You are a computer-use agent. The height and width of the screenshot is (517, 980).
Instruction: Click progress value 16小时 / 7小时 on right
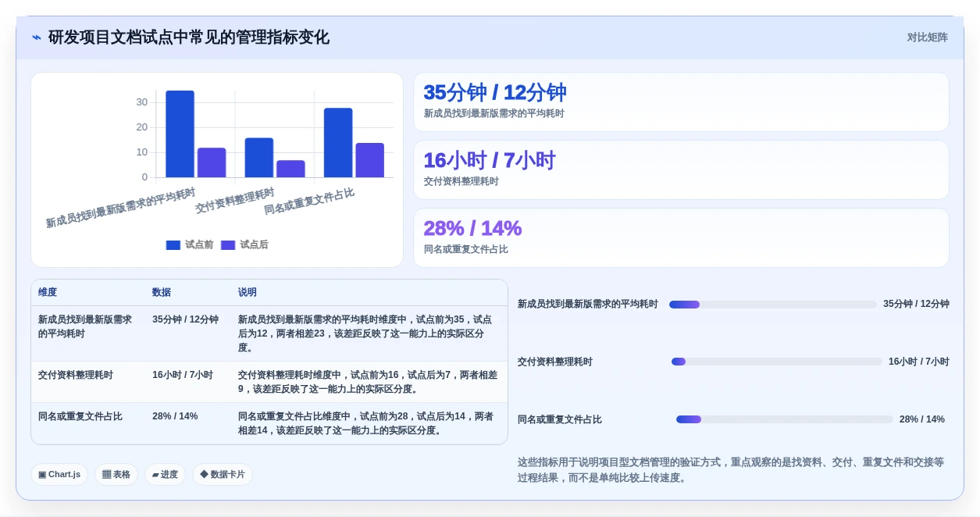pos(919,362)
